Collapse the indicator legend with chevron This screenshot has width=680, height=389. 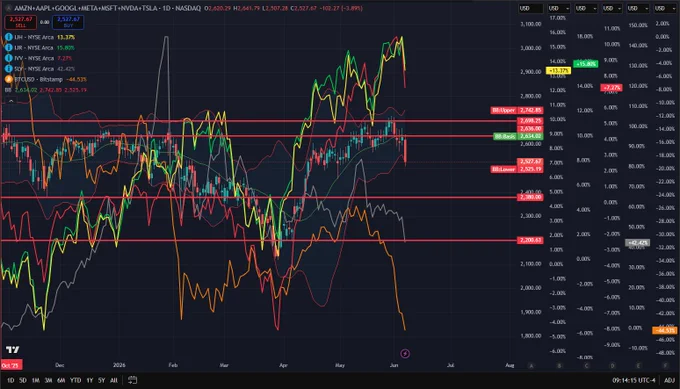[x=11, y=101]
